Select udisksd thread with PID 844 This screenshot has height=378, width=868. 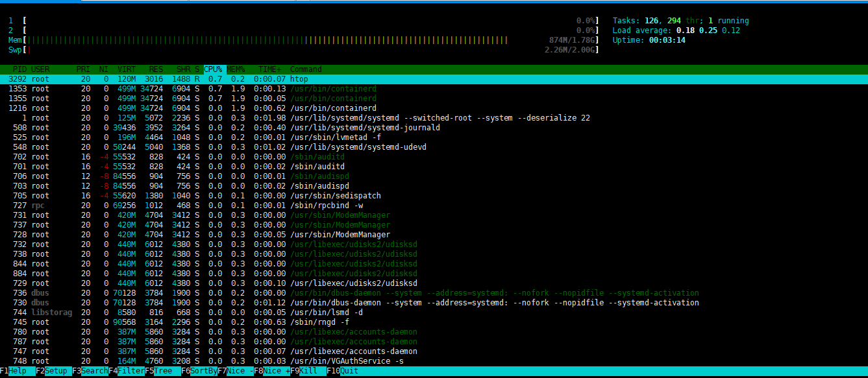(434, 264)
